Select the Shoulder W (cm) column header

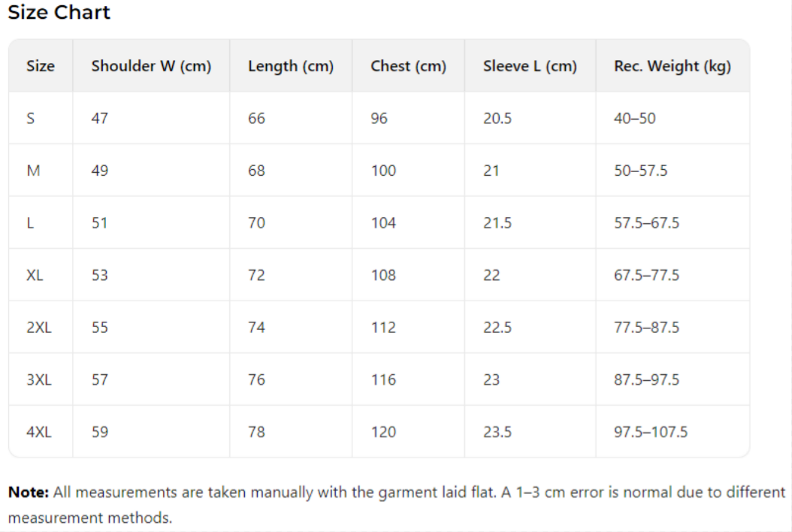pos(151,66)
